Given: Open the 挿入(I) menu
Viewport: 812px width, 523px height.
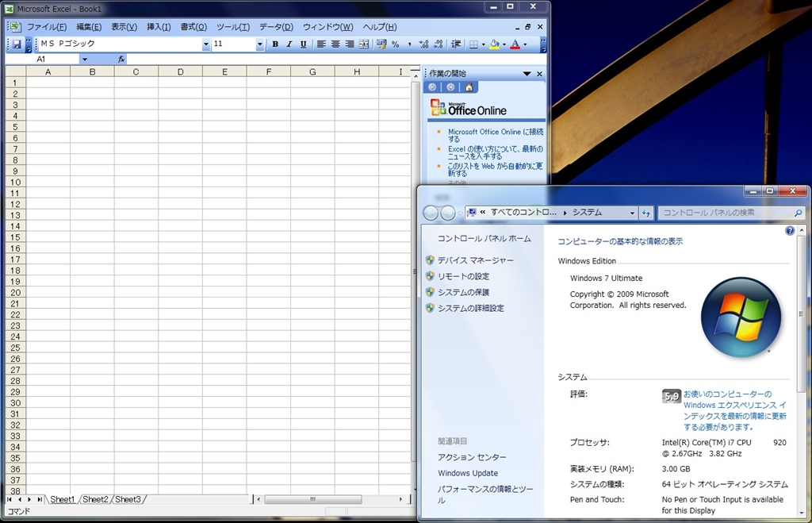Looking at the screenshot, I should [x=159, y=27].
